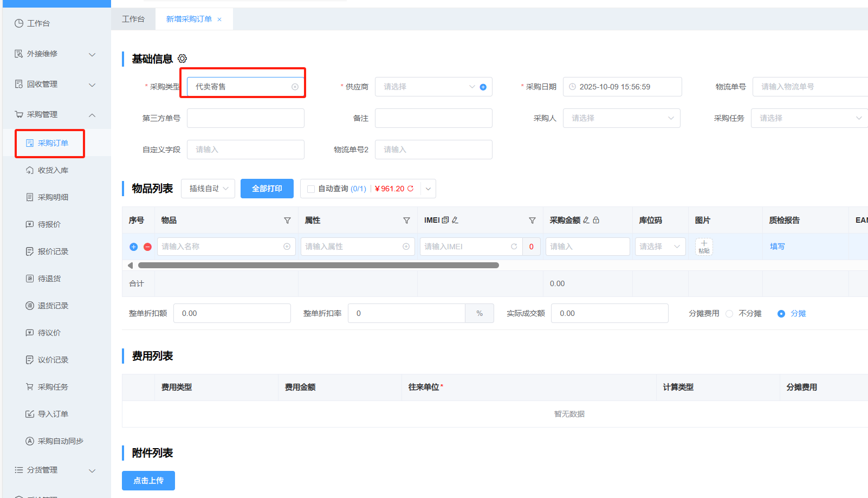This screenshot has height=498, width=868.
Task: Click the refresh icon next to ¥961.20
Action: point(411,189)
